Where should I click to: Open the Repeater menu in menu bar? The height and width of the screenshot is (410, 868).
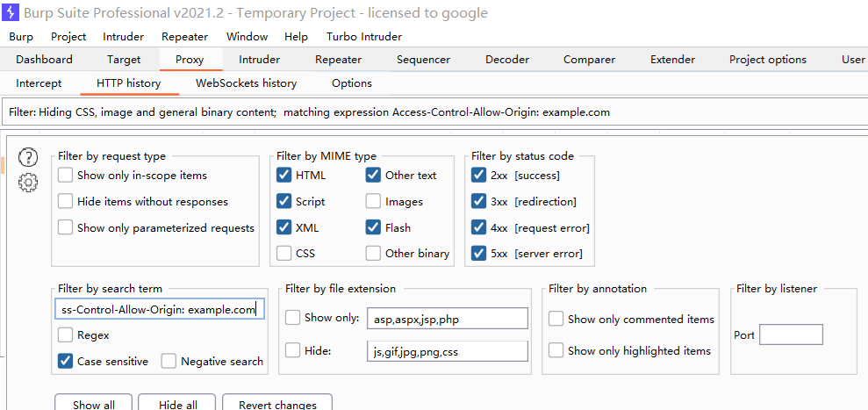[x=184, y=37]
